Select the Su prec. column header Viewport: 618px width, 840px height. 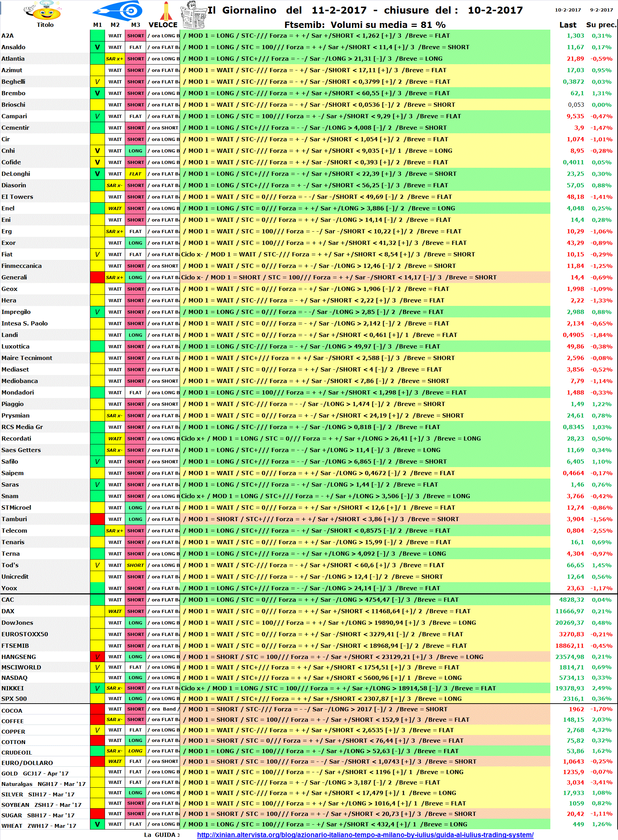tap(601, 25)
